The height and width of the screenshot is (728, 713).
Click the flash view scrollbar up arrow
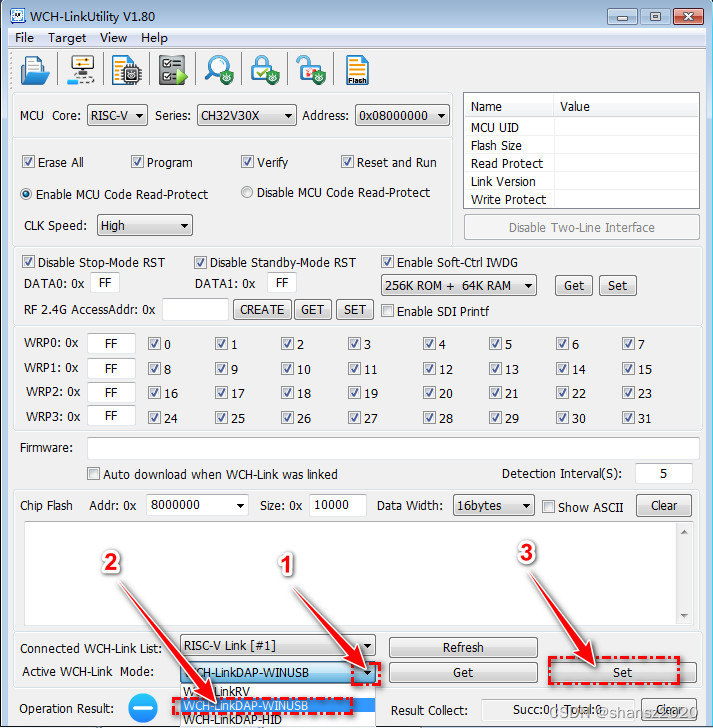(684, 532)
